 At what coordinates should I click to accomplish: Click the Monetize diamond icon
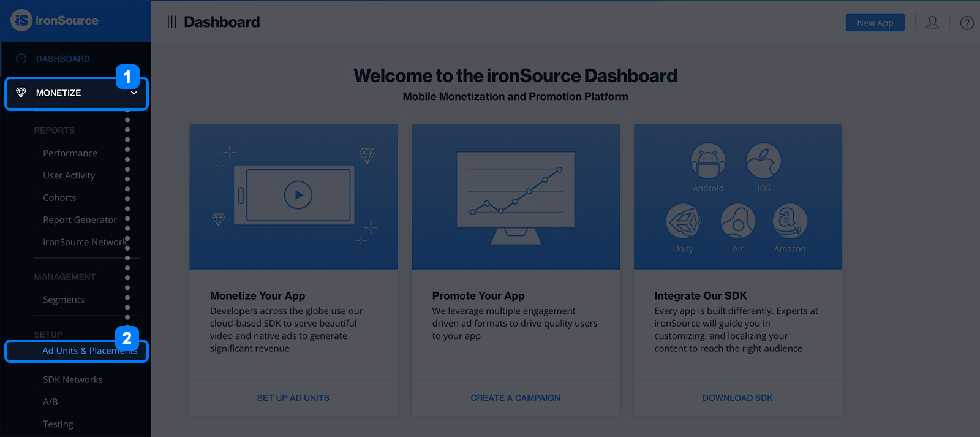(x=21, y=93)
